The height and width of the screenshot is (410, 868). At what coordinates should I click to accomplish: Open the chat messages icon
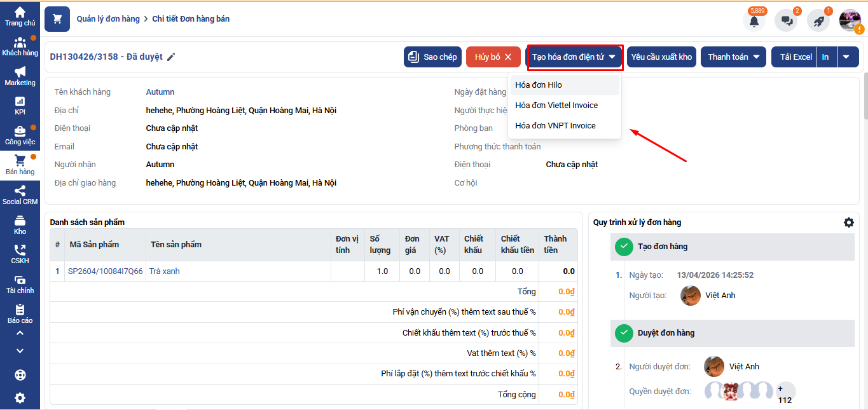click(786, 20)
